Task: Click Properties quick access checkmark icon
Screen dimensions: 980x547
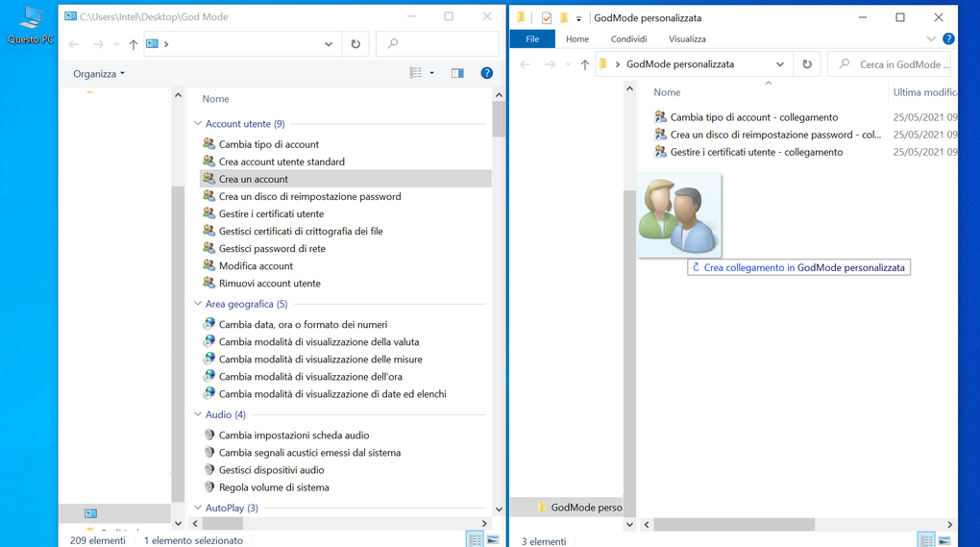Action: pyautogui.click(x=547, y=18)
